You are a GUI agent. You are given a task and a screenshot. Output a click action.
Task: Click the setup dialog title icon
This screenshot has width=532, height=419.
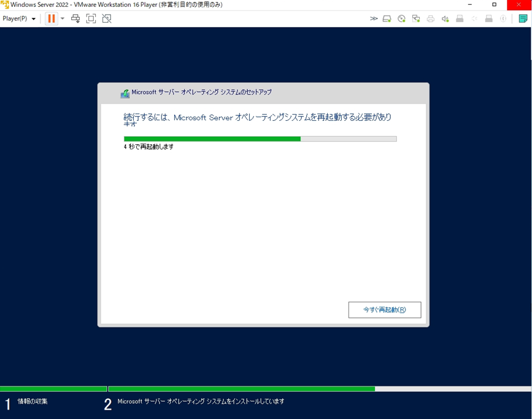coord(125,93)
